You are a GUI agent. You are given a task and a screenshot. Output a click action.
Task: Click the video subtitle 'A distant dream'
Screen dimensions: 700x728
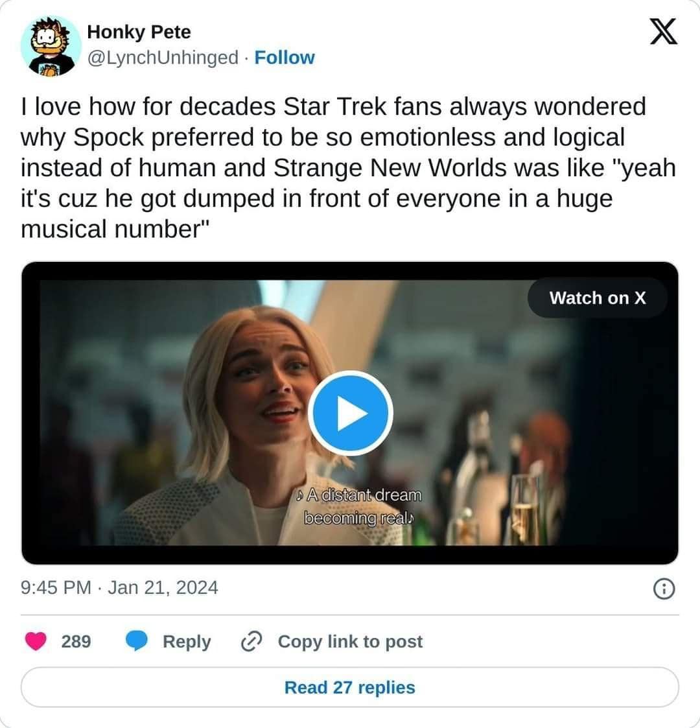[x=358, y=495]
